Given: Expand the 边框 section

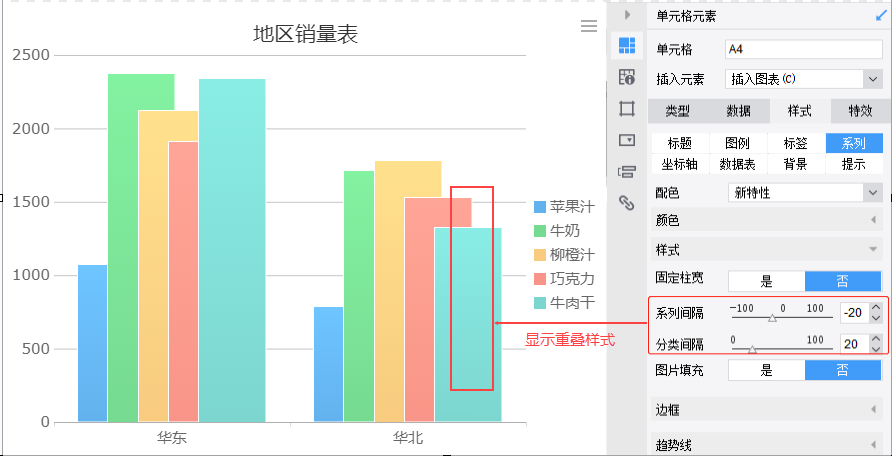Looking at the screenshot, I should pos(767,409).
